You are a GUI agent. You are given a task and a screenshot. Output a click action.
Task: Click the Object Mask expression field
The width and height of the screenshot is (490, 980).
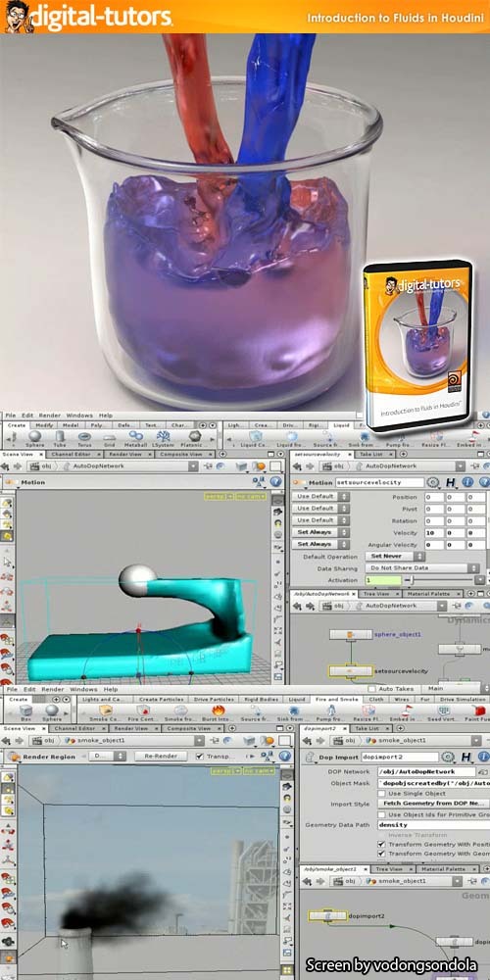432,782
